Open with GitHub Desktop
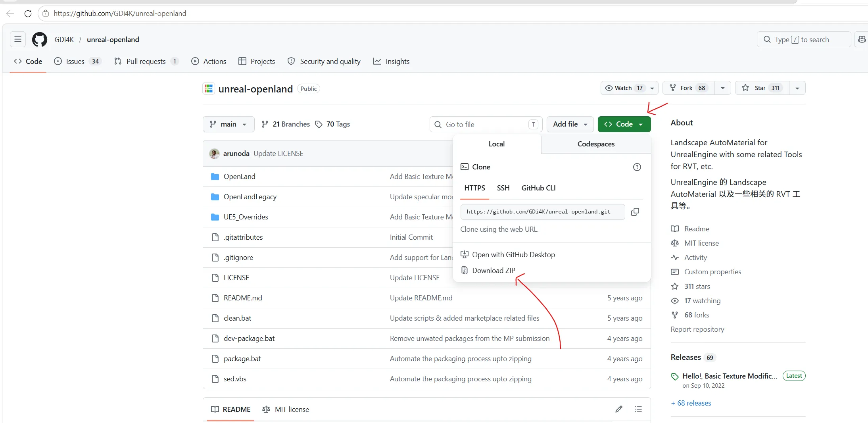Viewport: 868px width, 423px height. pyautogui.click(x=508, y=255)
